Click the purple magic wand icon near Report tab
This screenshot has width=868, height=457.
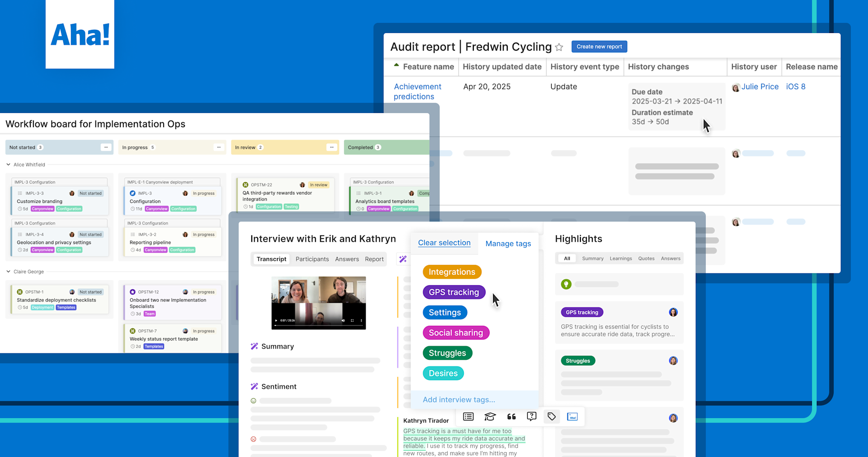[x=403, y=259]
